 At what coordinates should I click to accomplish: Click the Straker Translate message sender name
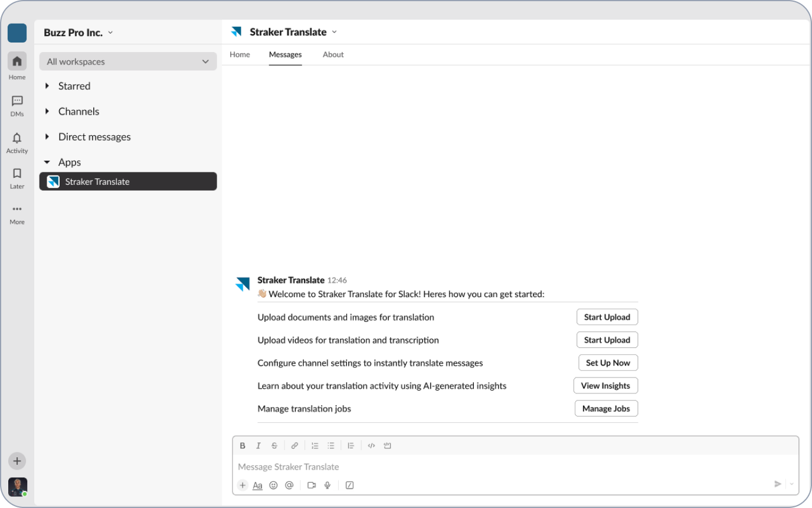(x=291, y=280)
